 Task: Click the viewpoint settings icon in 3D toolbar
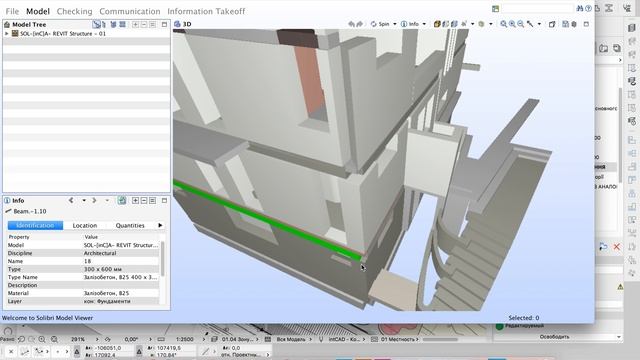click(574, 24)
